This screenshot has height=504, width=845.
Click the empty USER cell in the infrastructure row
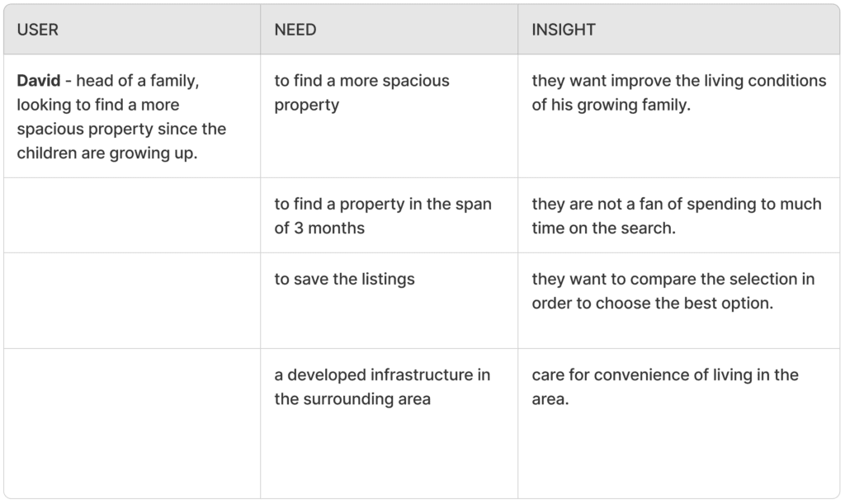click(132, 423)
